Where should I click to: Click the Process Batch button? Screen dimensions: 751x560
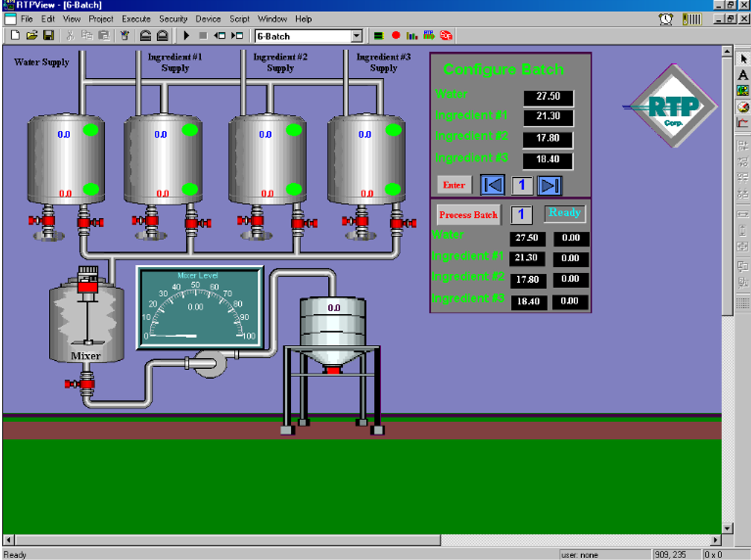point(468,215)
